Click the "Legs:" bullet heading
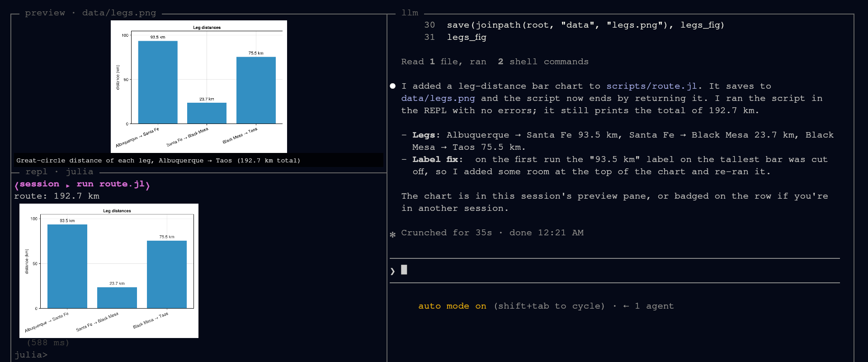The width and height of the screenshot is (868, 362). 426,135
